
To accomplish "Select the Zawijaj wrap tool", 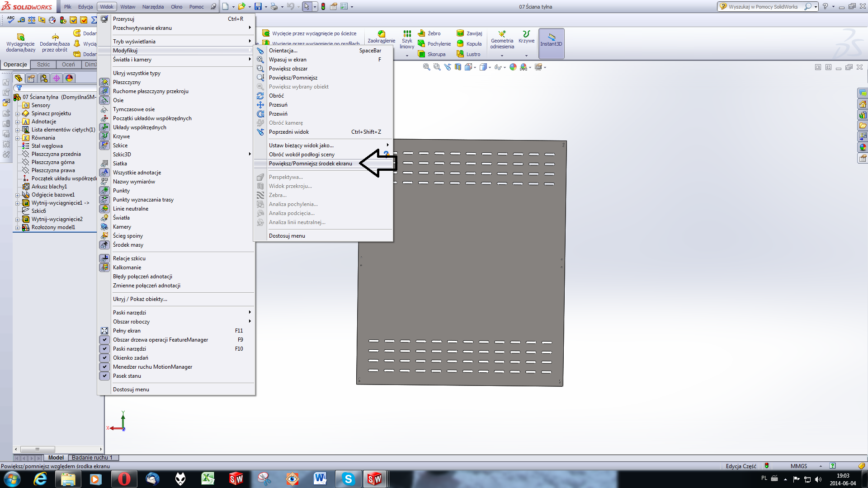I will [469, 33].
